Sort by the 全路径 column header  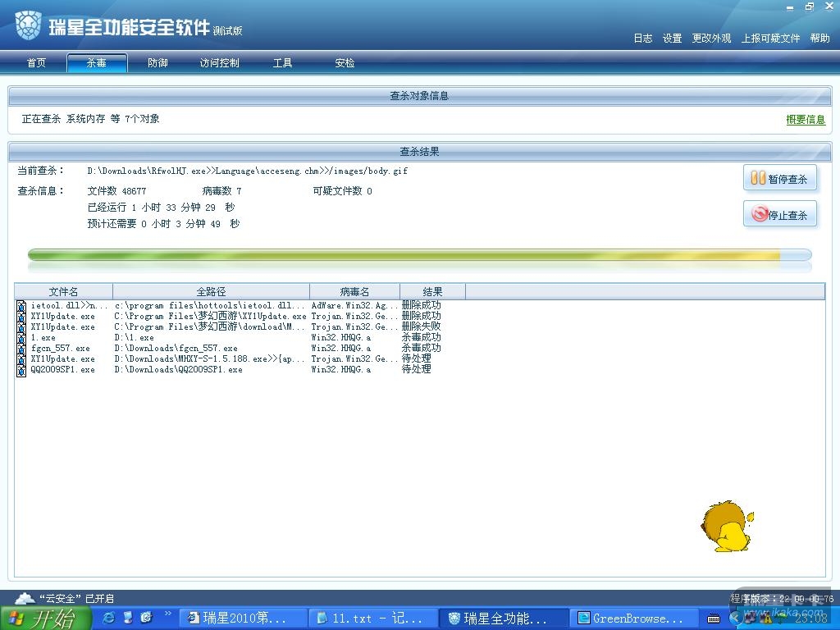pos(211,291)
